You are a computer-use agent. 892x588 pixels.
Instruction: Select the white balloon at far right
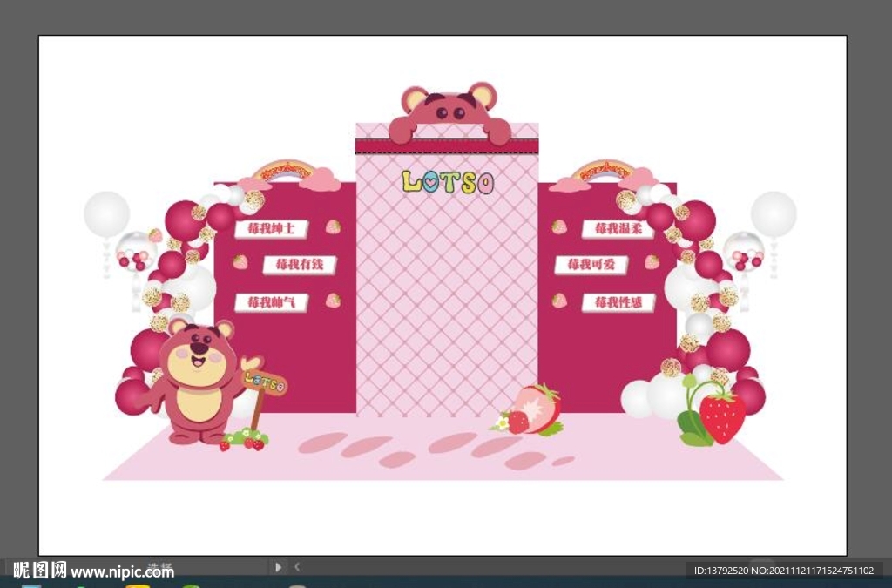click(774, 214)
